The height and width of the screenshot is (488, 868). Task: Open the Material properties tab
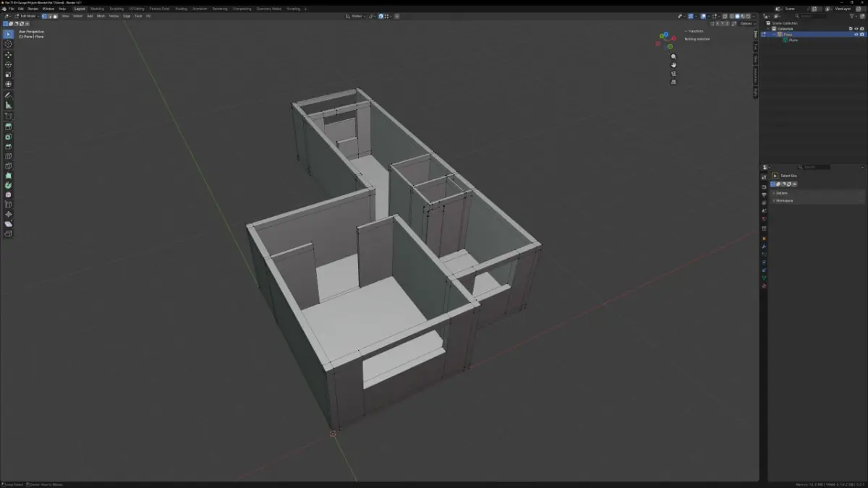point(764,286)
